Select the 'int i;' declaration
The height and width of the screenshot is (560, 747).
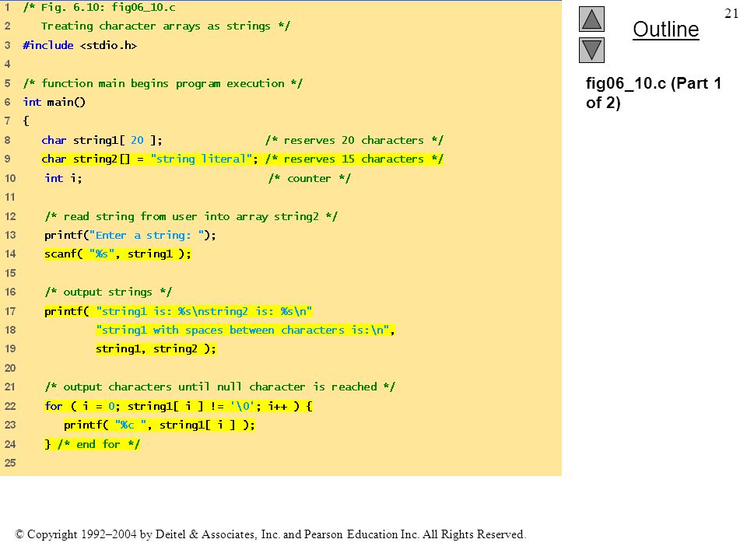(63, 178)
